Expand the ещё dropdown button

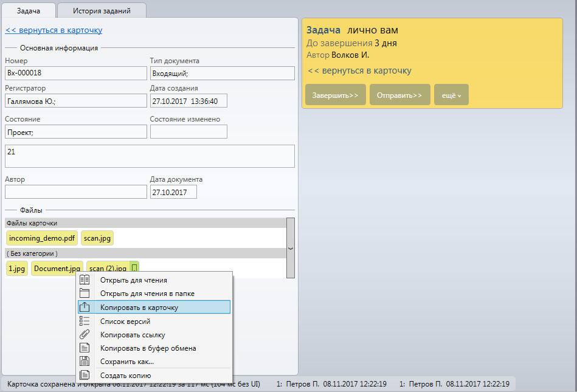pyautogui.click(x=451, y=95)
